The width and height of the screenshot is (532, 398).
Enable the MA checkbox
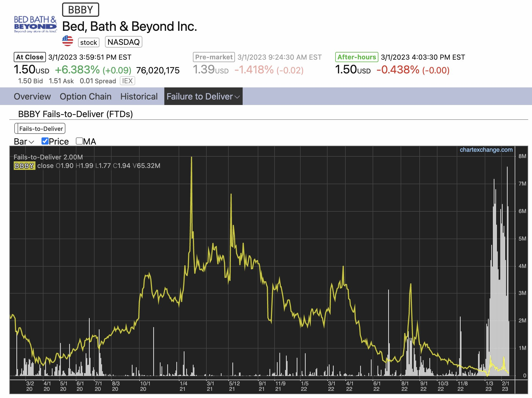pyautogui.click(x=79, y=141)
